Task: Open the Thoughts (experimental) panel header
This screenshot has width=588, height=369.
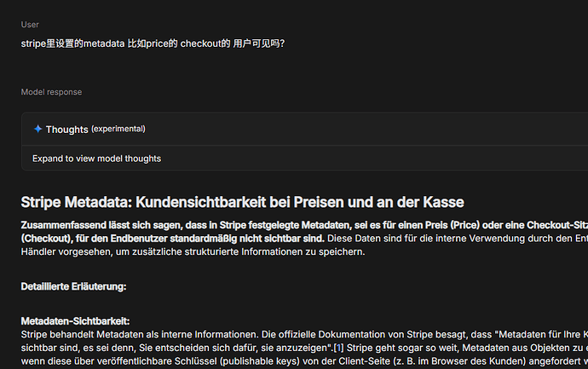Action: (304, 129)
